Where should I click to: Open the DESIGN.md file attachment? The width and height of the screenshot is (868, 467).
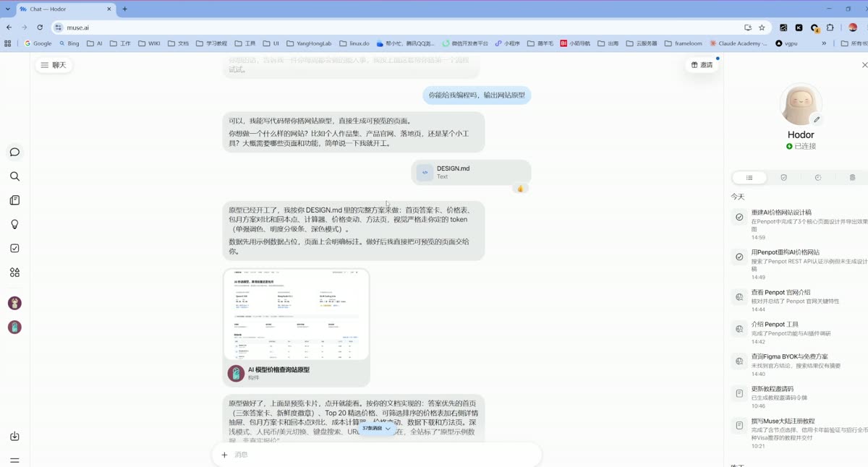471,173
